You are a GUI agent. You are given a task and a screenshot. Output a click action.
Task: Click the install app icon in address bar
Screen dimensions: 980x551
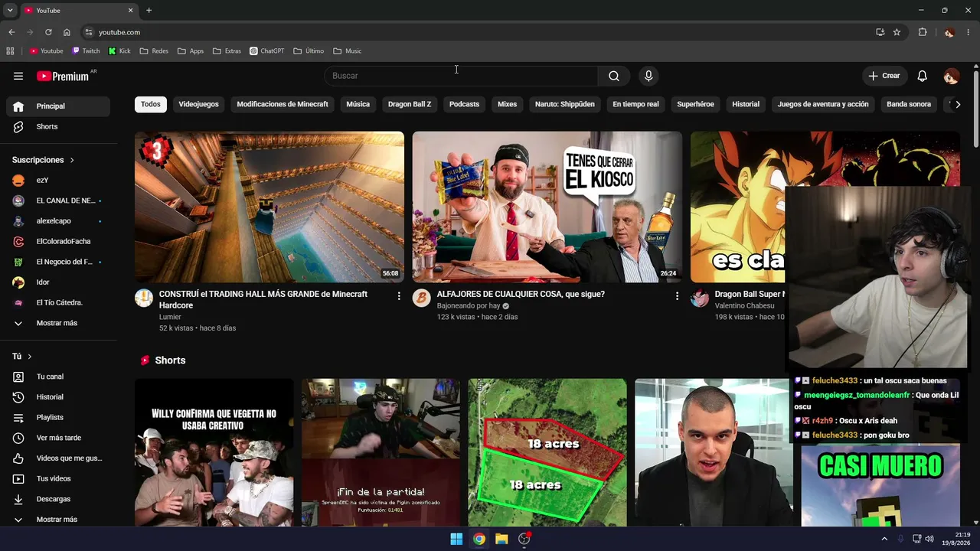[x=880, y=32]
